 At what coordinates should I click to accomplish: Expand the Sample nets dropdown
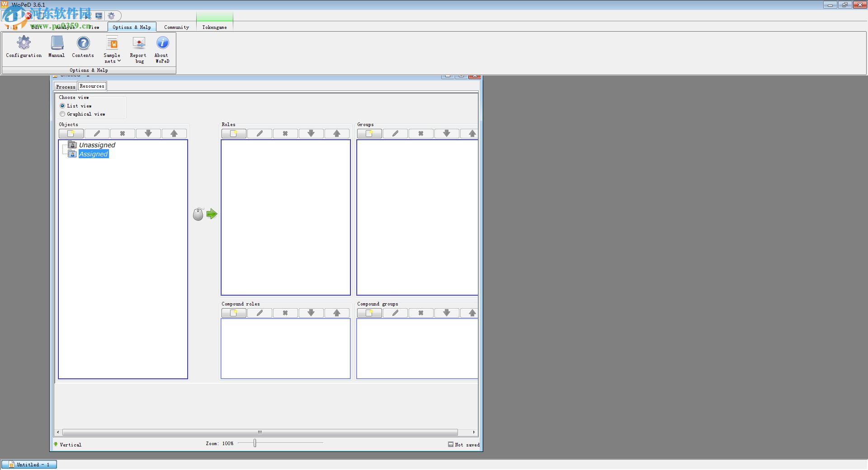(x=112, y=50)
